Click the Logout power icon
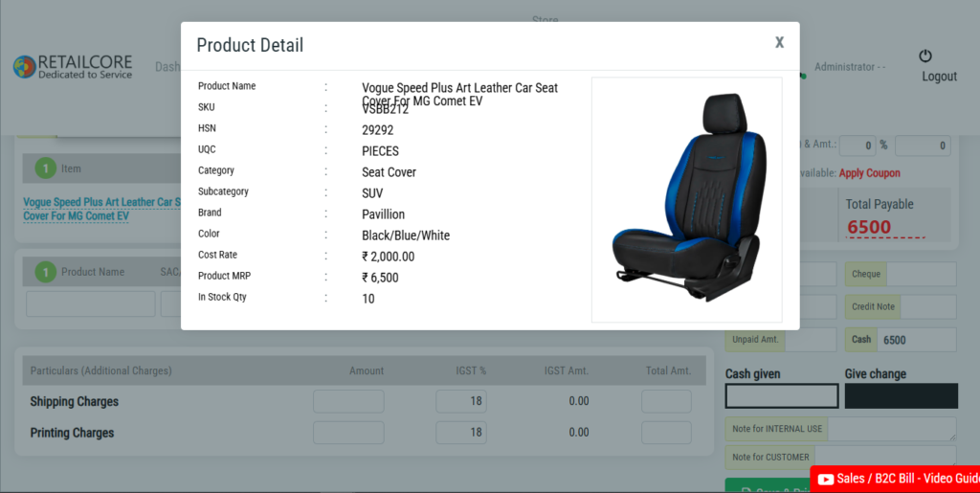Viewport: 980px width, 493px height. (925, 56)
